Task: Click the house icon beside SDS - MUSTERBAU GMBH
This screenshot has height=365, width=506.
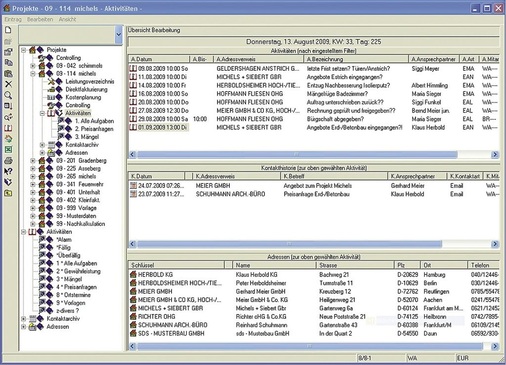Action: (x=133, y=333)
